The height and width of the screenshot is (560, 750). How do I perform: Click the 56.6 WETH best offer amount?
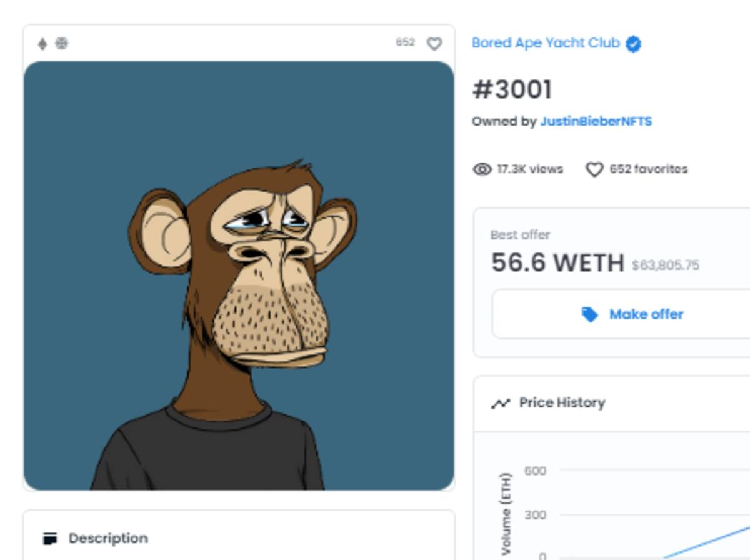point(557,263)
